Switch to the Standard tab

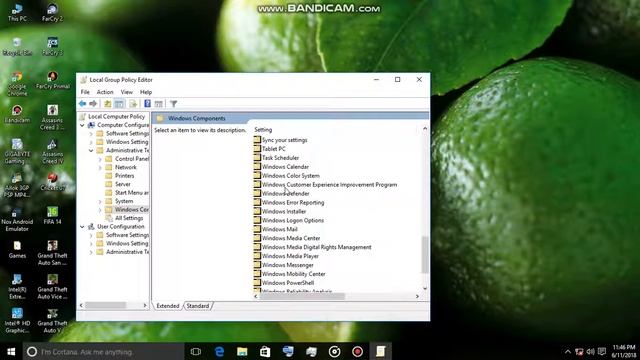coord(198,306)
